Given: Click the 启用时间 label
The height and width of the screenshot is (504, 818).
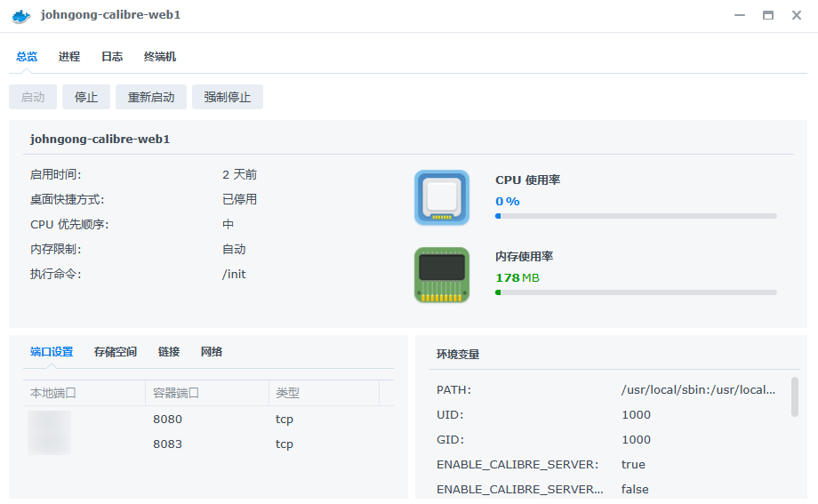Looking at the screenshot, I should point(56,174).
